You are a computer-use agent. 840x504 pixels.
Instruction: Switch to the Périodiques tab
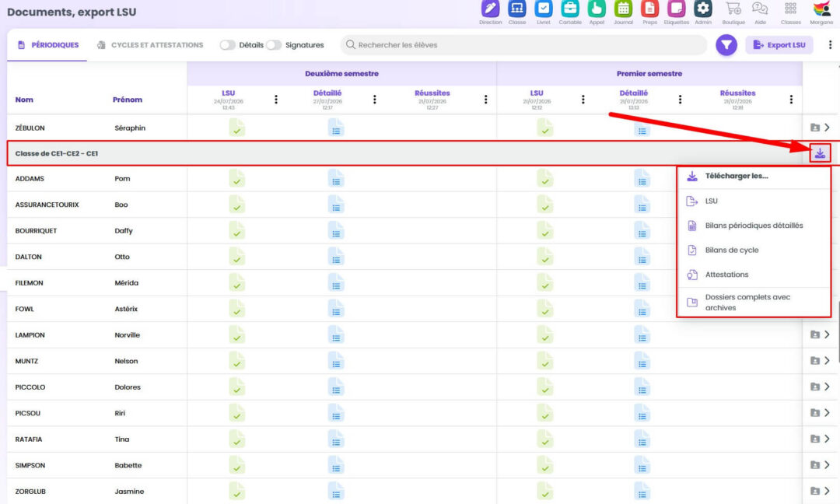[47, 45]
